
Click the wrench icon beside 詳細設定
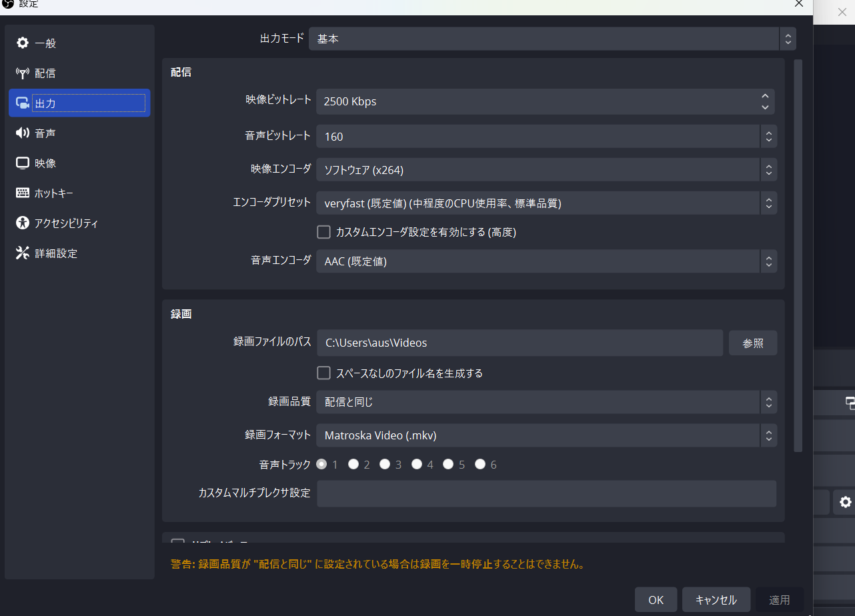coord(23,253)
